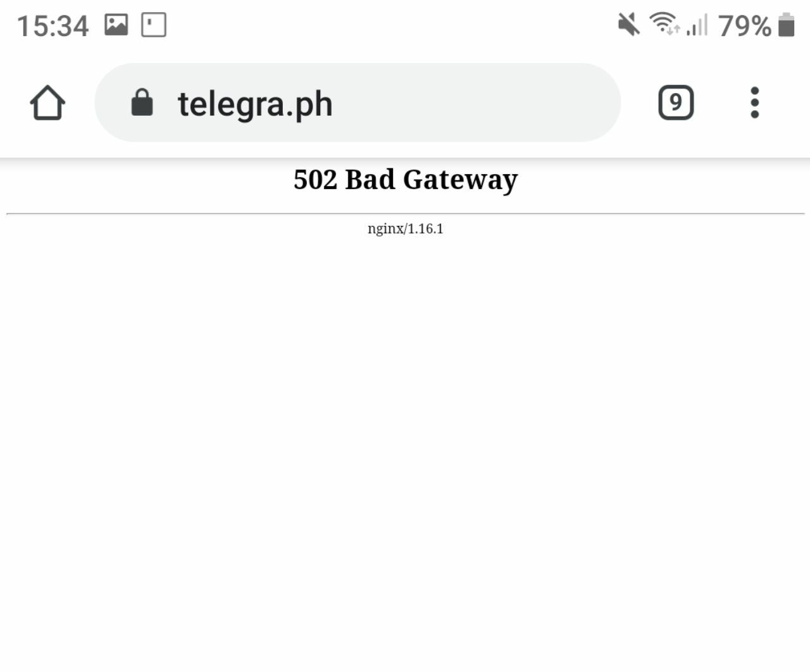Click the nginx/1.16.1 server text
Image resolution: width=810 pixels, height=672 pixels.
tap(406, 228)
